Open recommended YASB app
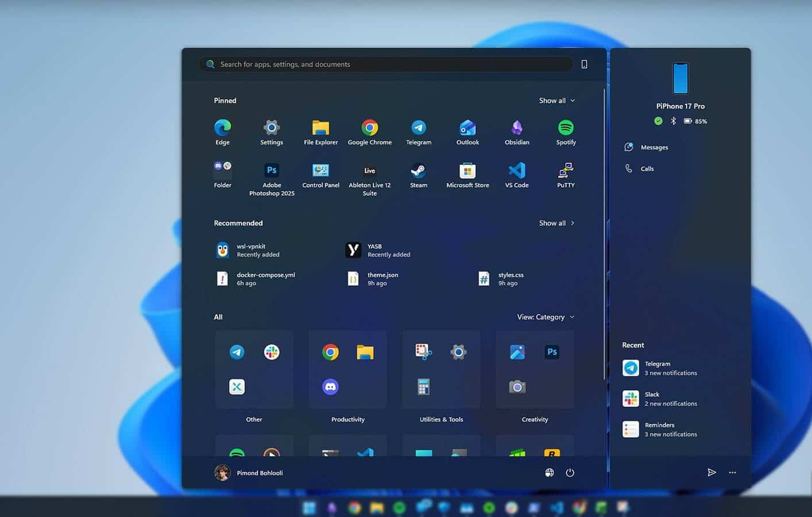This screenshot has width=812, height=517. [x=378, y=250]
